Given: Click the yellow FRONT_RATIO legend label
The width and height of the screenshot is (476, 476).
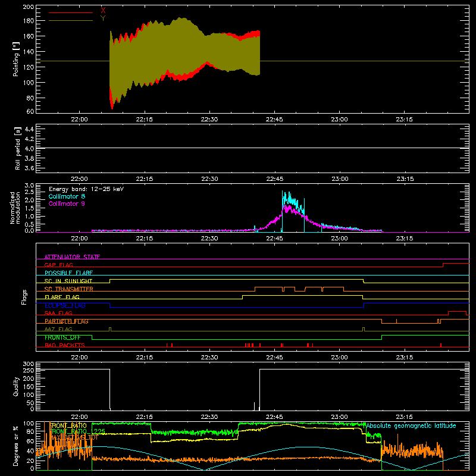Looking at the screenshot, I should 68,425.
